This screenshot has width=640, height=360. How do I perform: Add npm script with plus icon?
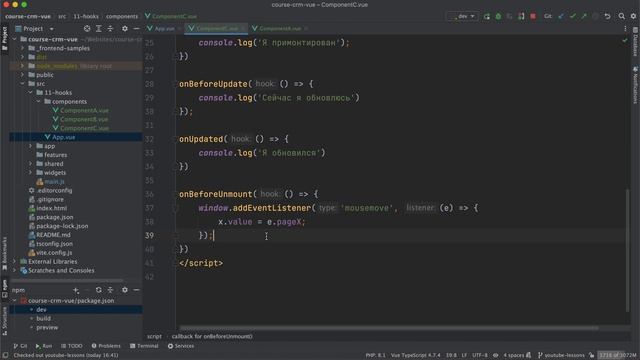76,290
